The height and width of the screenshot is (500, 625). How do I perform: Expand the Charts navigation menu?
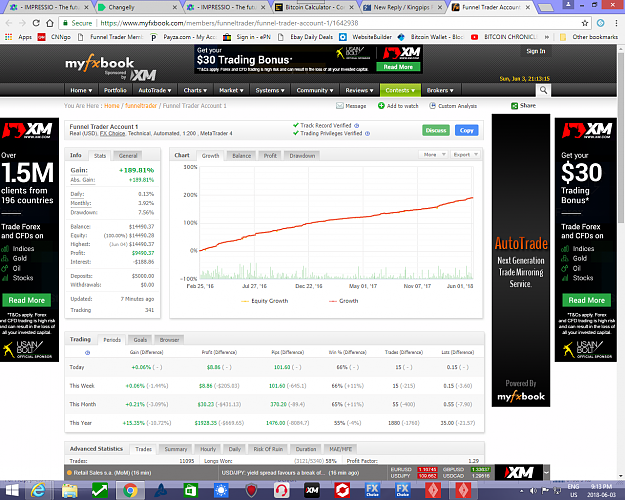point(195,90)
